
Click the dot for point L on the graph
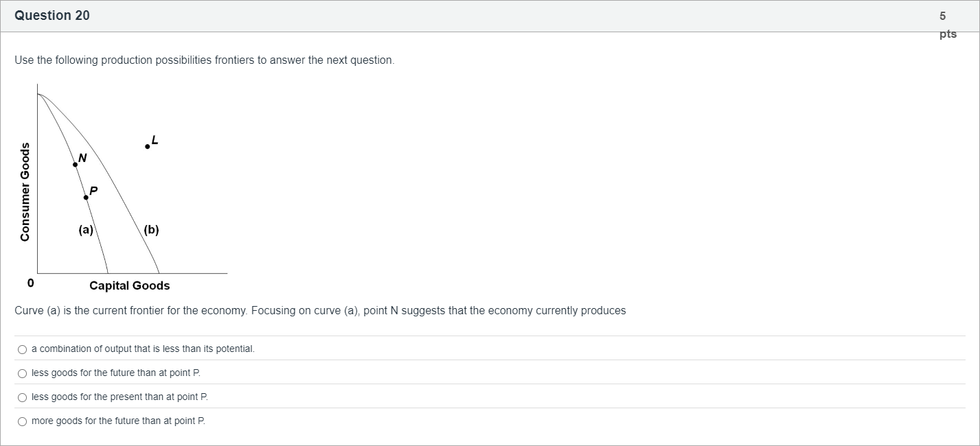click(147, 147)
